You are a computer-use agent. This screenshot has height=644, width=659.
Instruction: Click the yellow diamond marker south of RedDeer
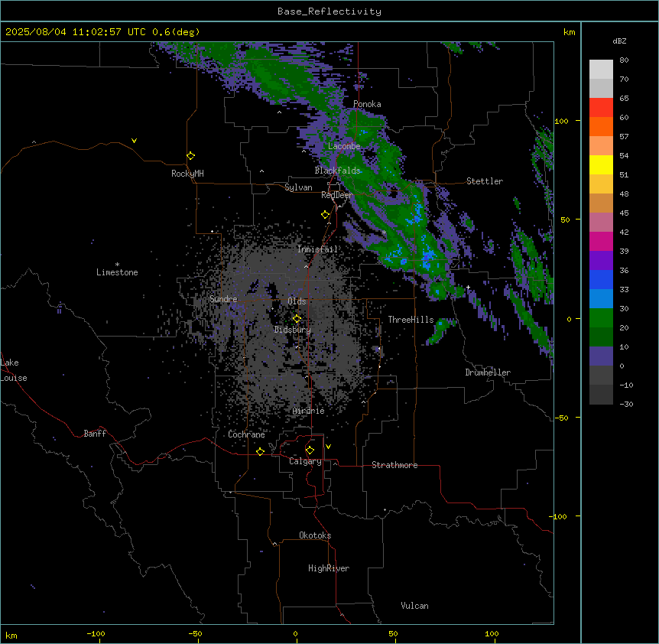pos(326,215)
